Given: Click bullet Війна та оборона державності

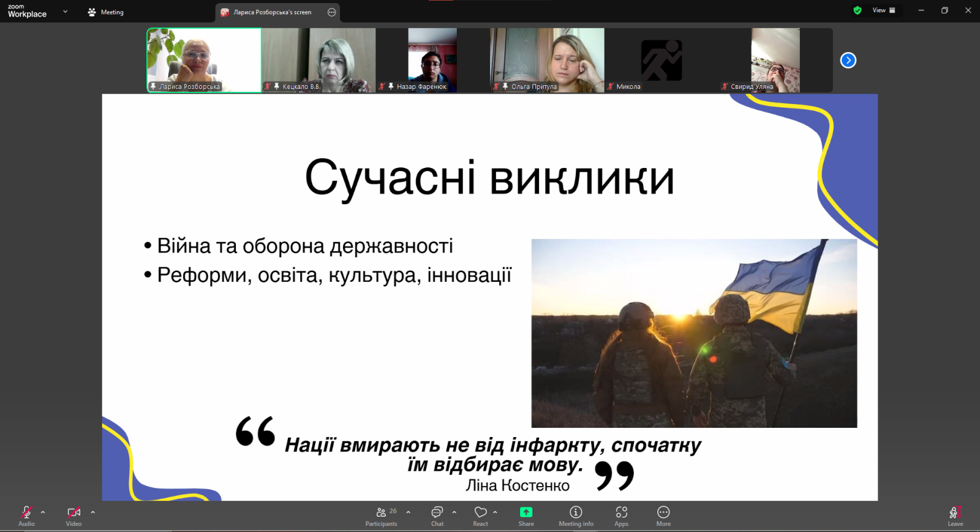Looking at the screenshot, I should click(x=305, y=246).
